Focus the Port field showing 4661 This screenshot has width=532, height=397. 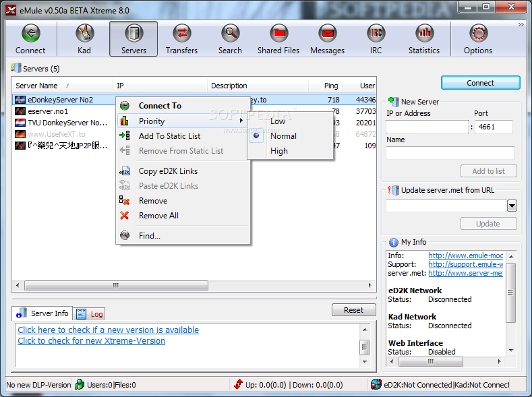(494, 127)
